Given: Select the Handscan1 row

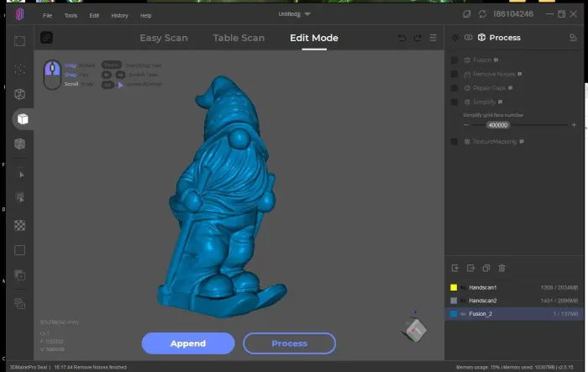Looking at the screenshot, I should [x=514, y=288].
